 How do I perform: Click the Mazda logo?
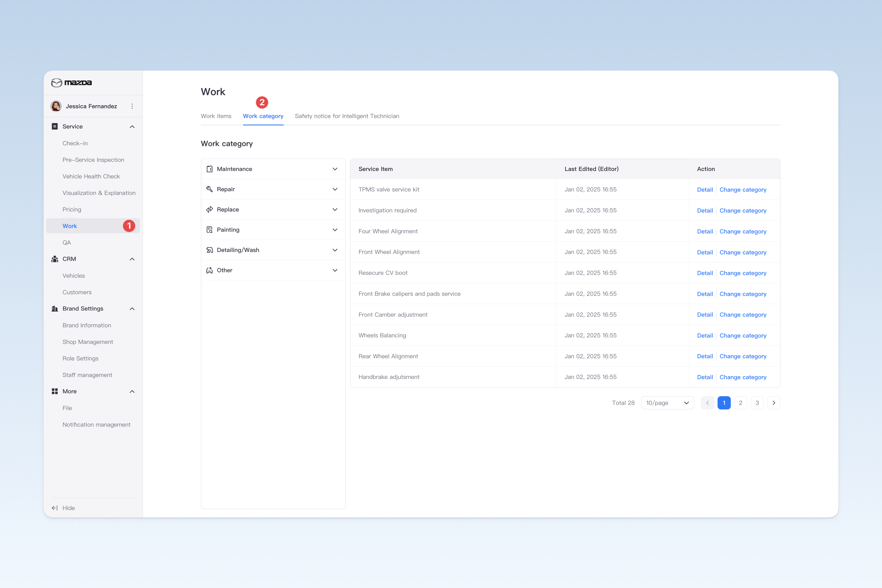[71, 83]
